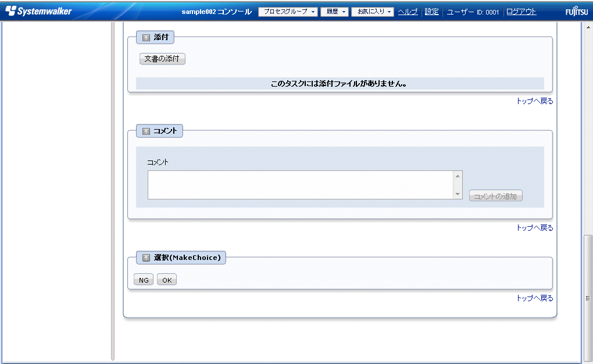Click the コメントの追加 button

tap(496, 197)
